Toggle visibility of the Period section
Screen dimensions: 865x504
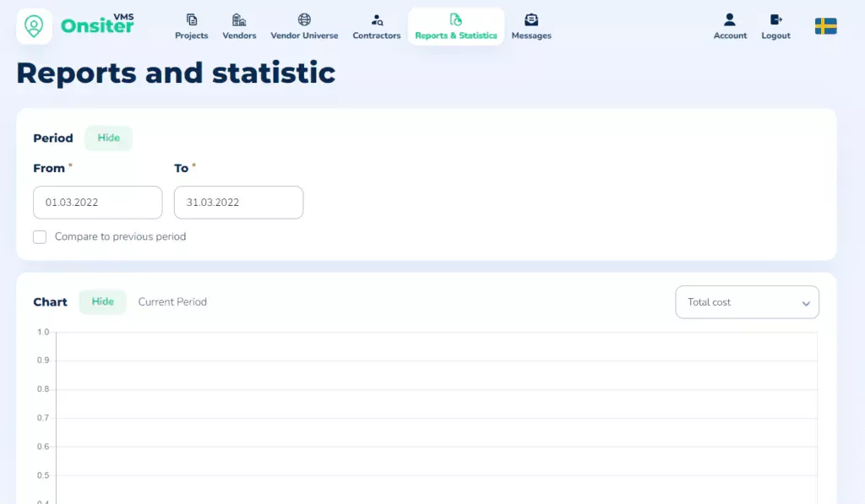tap(108, 138)
